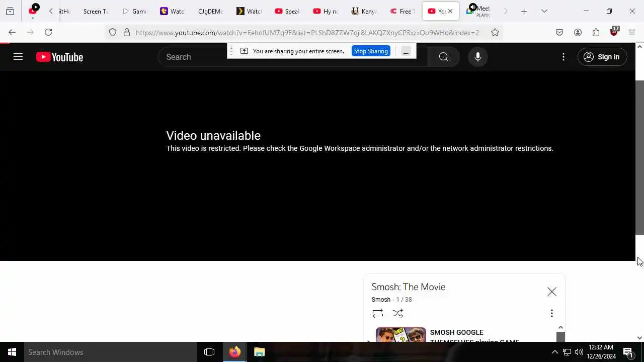
Task: Open the Smosh channel link
Action: (x=381, y=300)
